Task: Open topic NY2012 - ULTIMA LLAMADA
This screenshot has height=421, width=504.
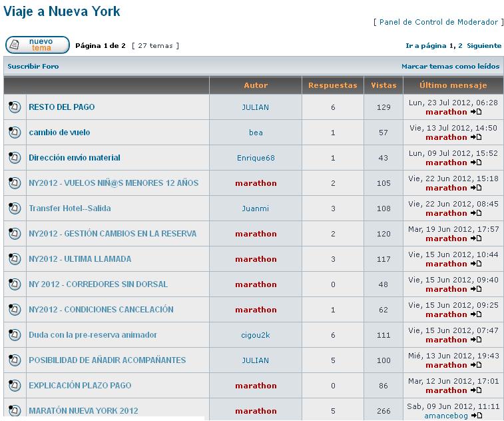Action: pyautogui.click(x=80, y=259)
